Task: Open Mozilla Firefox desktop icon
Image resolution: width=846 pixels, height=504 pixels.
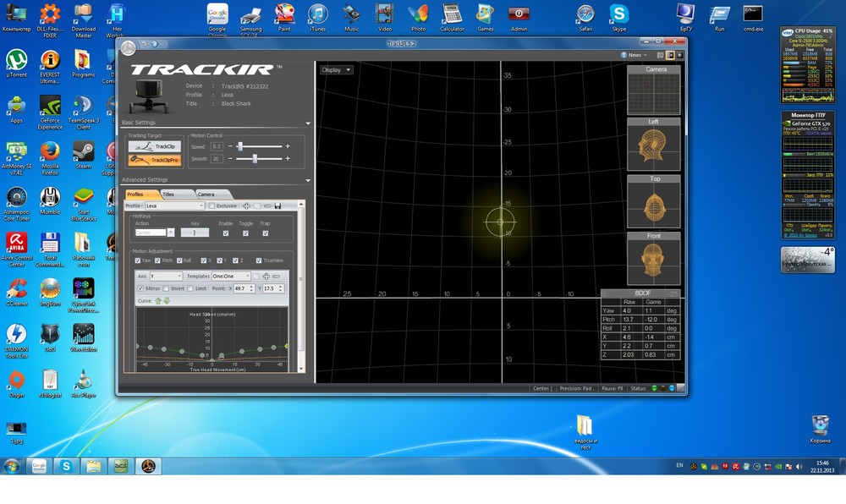Action: 50,158
